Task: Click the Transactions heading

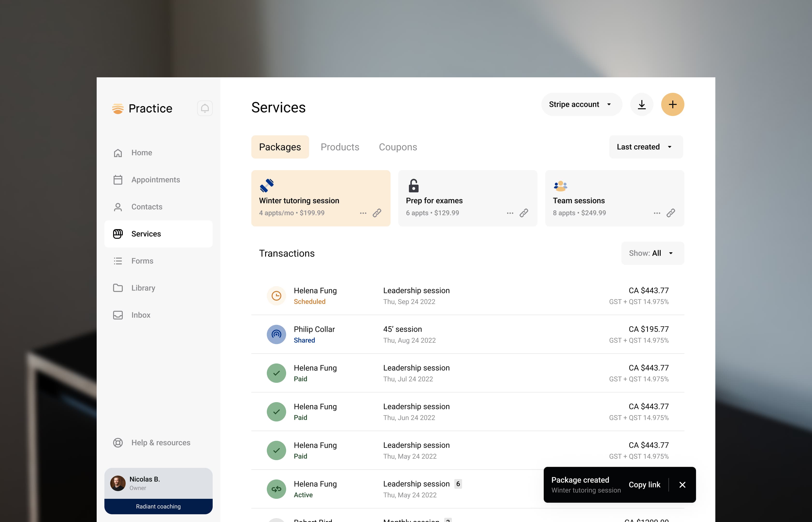Action: click(x=287, y=253)
